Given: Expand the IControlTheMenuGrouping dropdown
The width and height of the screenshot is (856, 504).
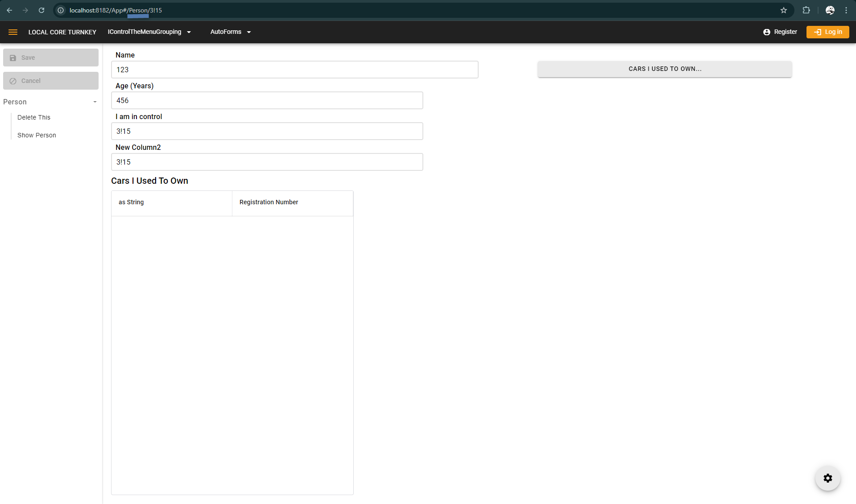Looking at the screenshot, I should click(x=149, y=32).
